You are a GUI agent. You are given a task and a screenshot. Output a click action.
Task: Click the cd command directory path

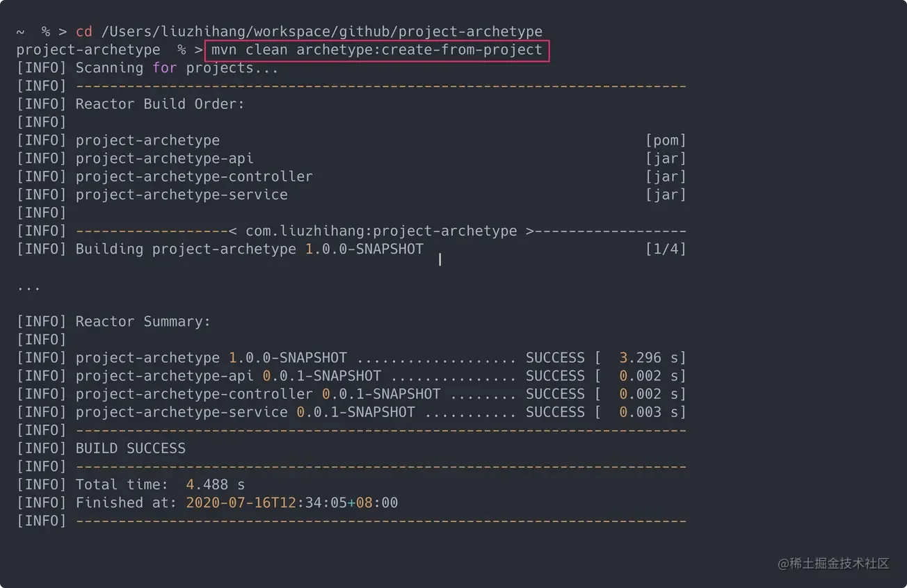tap(322, 32)
